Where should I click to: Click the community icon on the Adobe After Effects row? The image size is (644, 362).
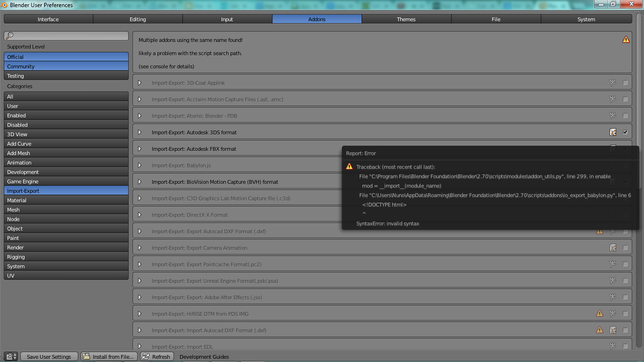(x=612, y=297)
